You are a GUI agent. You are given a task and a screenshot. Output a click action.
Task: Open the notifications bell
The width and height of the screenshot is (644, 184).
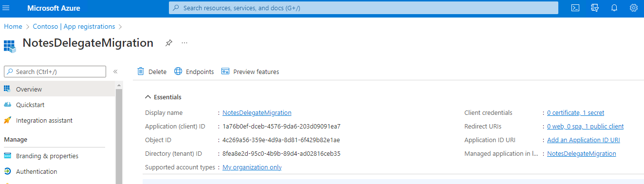point(614,8)
